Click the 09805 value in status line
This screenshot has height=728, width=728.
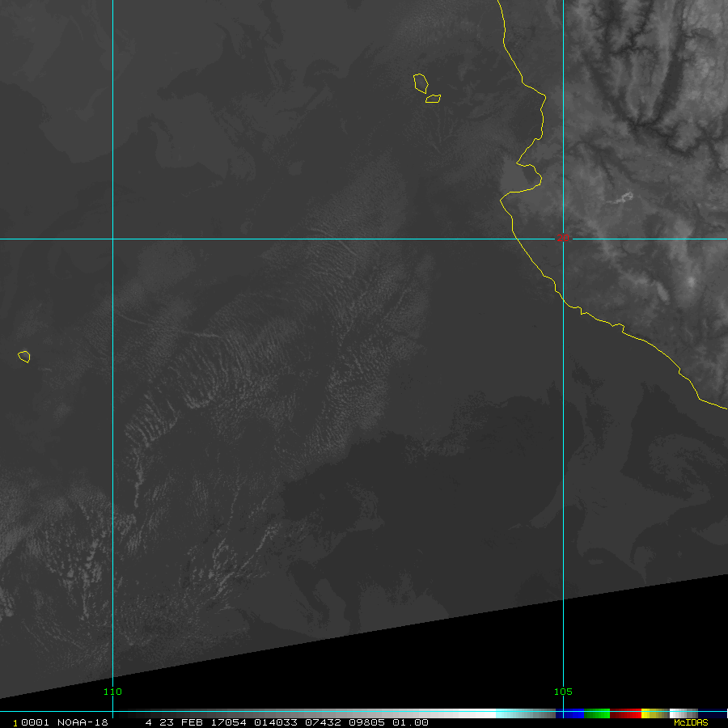tap(370, 722)
